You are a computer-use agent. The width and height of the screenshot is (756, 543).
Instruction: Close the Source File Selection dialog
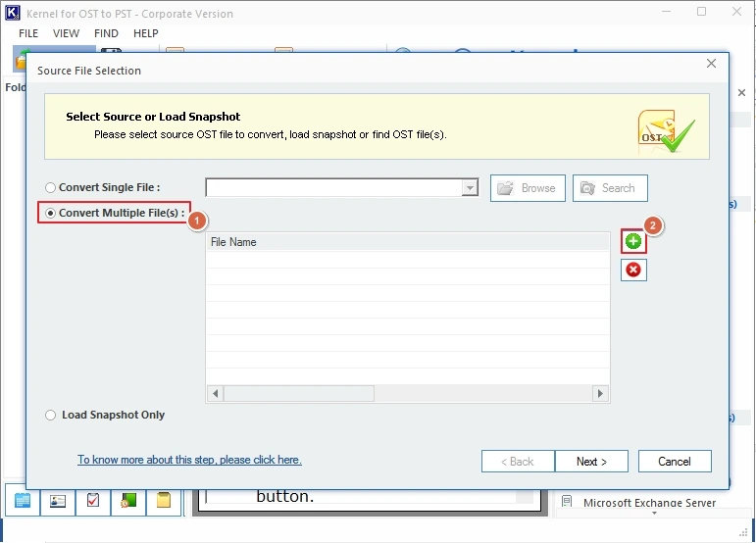711,63
